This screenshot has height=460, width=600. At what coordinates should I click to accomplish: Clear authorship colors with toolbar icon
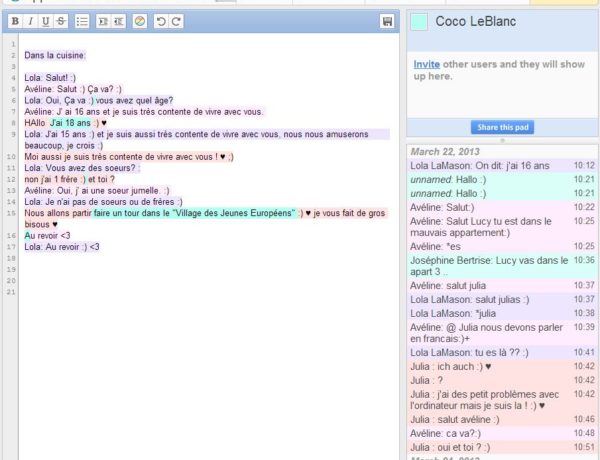pyautogui.click(x=140, y=21)
